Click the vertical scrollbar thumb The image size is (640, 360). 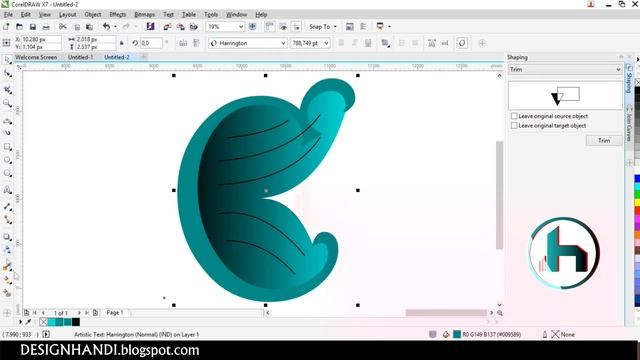[499, 195]
